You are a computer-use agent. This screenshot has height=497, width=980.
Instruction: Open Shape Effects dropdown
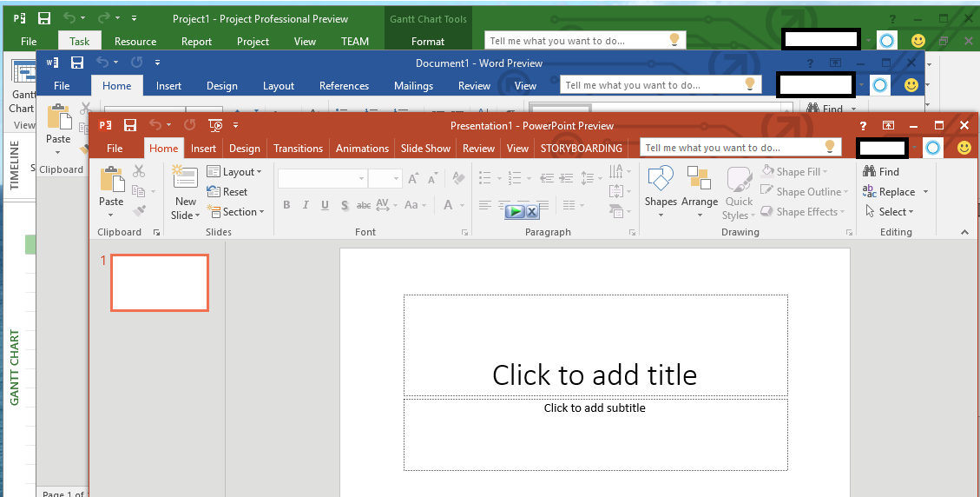pos(803,211)
